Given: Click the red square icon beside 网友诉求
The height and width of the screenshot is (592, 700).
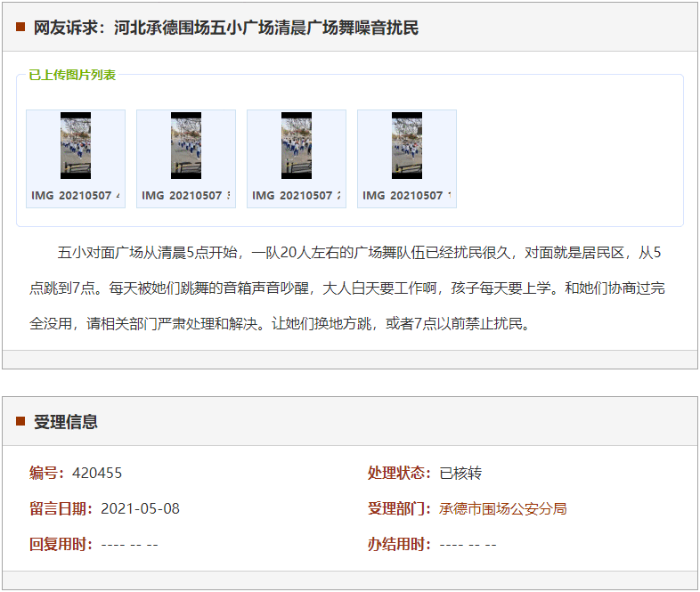Looking at the screenshot, I should point(20,28).
